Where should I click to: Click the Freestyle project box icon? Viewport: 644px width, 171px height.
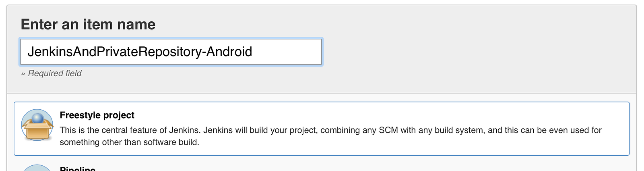tap(37, 125)
